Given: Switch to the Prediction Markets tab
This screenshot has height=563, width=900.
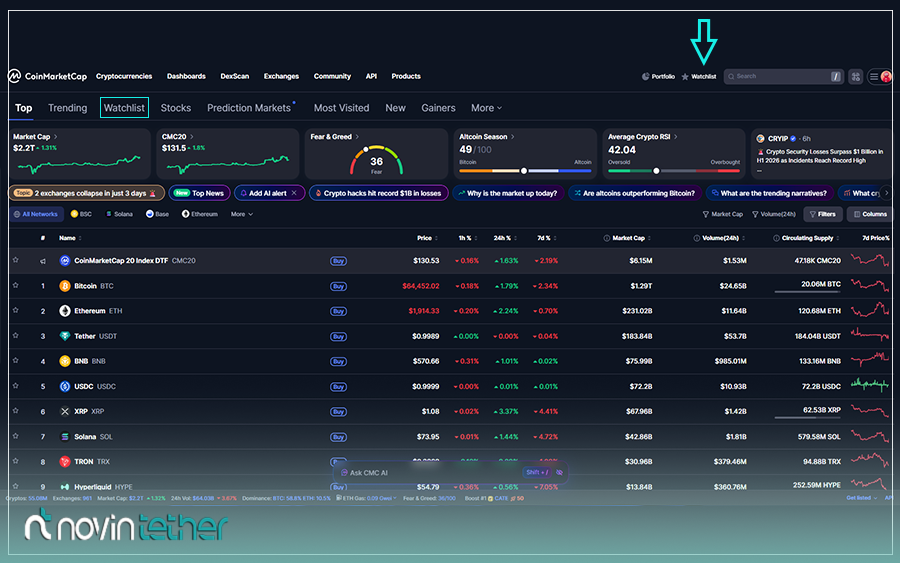Looking at the screenshot, I should [x=249, y=108].
